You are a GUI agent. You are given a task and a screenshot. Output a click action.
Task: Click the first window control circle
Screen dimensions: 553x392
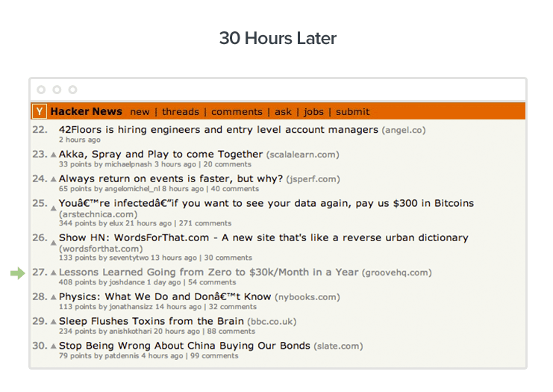click(41, 90)
